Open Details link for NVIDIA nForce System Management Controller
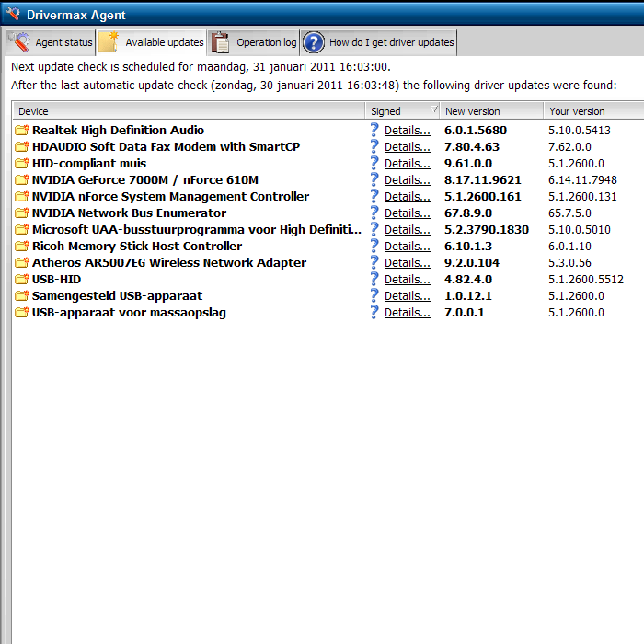 tap(408, 196)
